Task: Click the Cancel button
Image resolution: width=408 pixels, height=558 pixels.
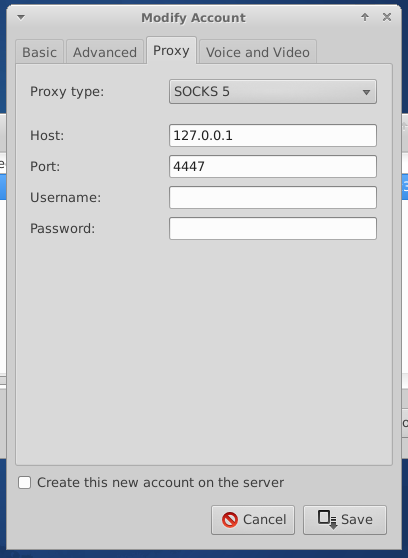Action: click(x=253, y=520)
